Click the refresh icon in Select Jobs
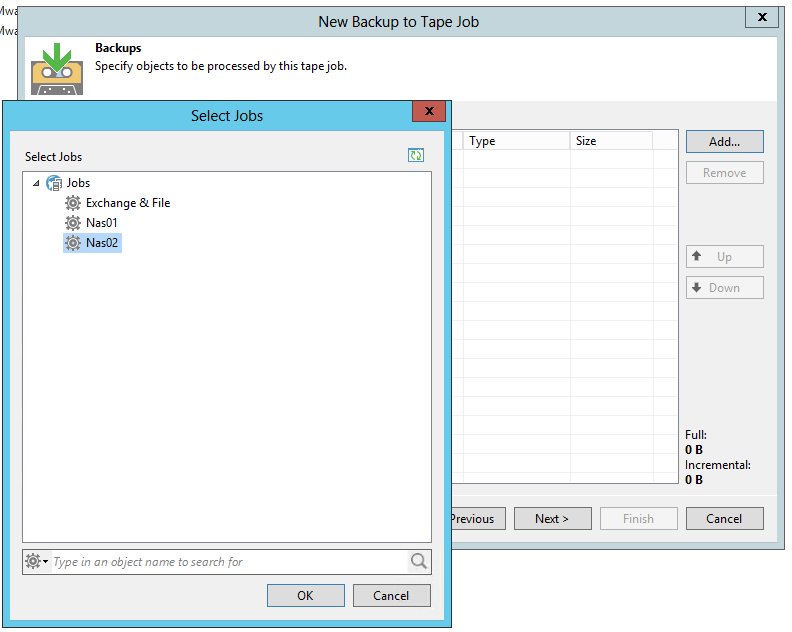 pyautogui.click(x=416, y=156)
